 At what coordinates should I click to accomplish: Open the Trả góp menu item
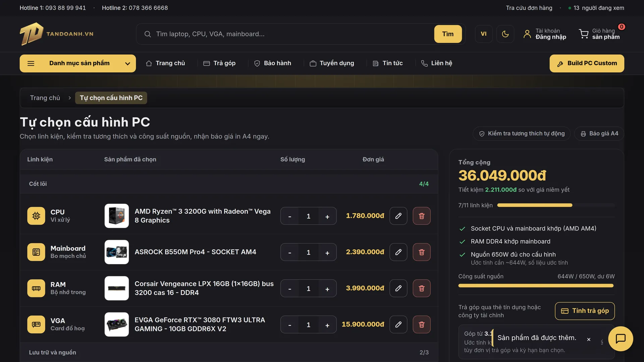[220, 63]
